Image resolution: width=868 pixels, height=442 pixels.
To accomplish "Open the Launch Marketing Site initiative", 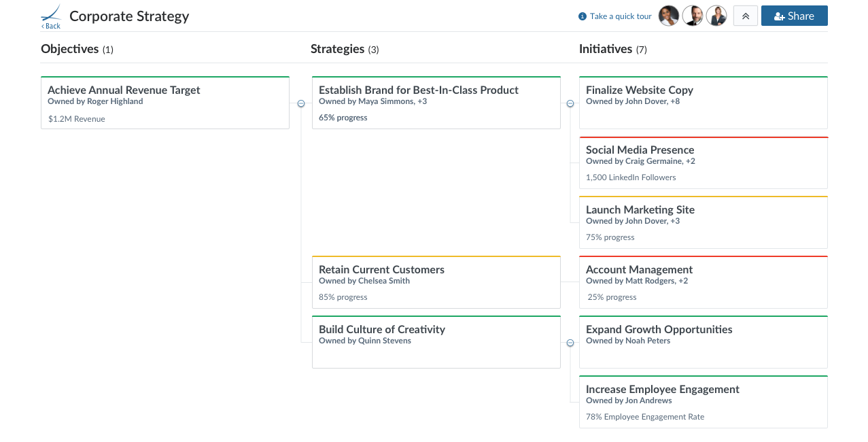I will coord(704,222).
